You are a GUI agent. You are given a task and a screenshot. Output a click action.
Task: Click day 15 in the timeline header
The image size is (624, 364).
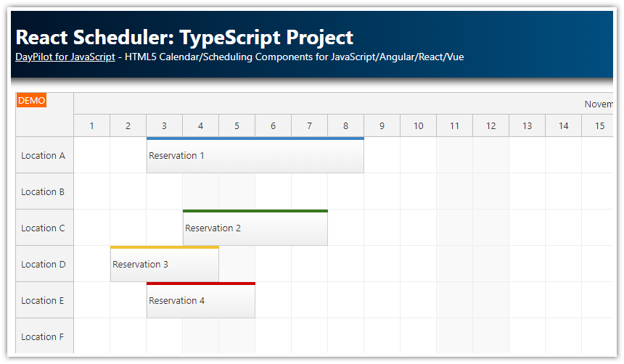(599, 126)
